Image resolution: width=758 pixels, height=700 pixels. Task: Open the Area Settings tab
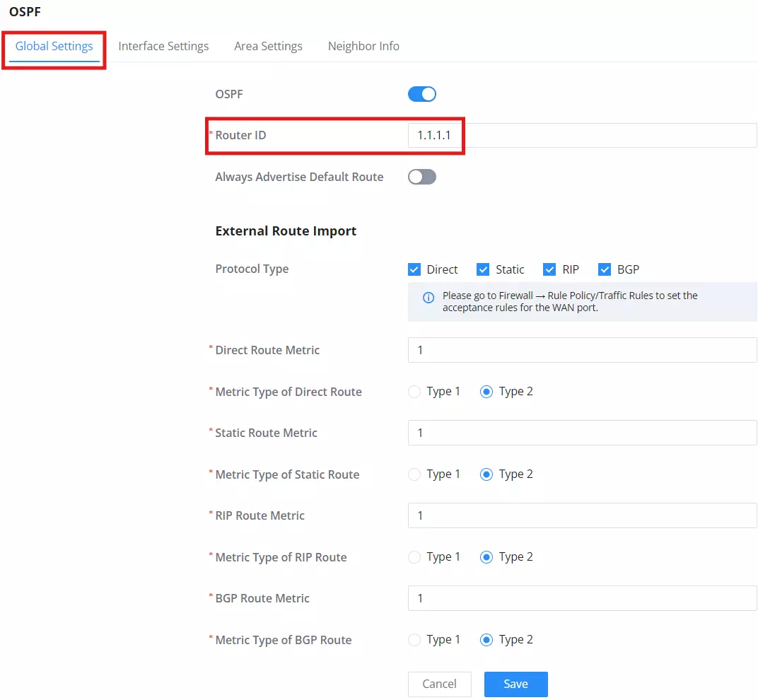pos(268,47)
